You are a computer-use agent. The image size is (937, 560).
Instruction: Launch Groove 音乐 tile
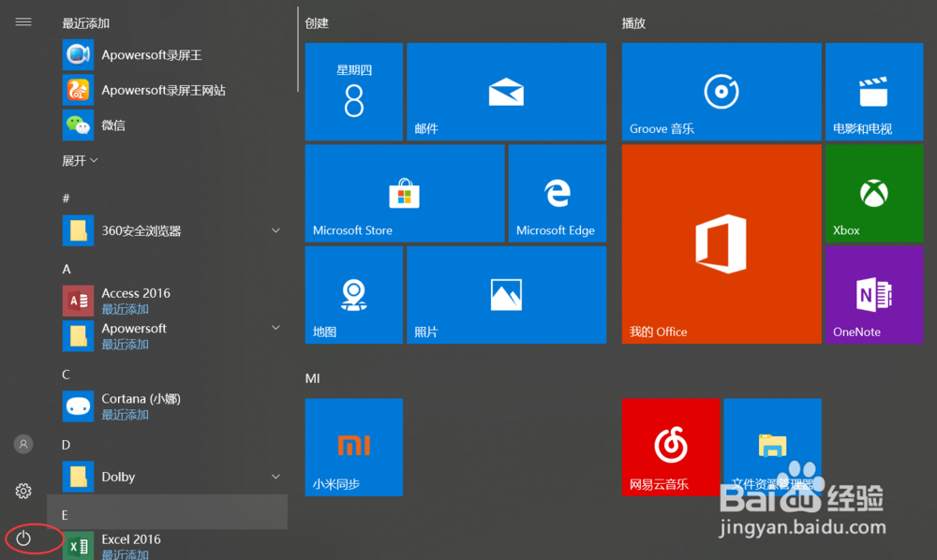click(x=721, y=92)
